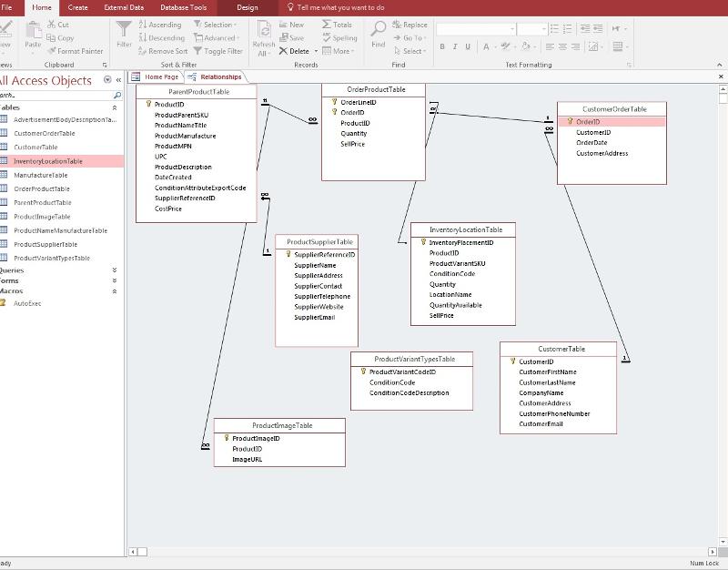Click the AutoExec macro icon

point(4,303)
